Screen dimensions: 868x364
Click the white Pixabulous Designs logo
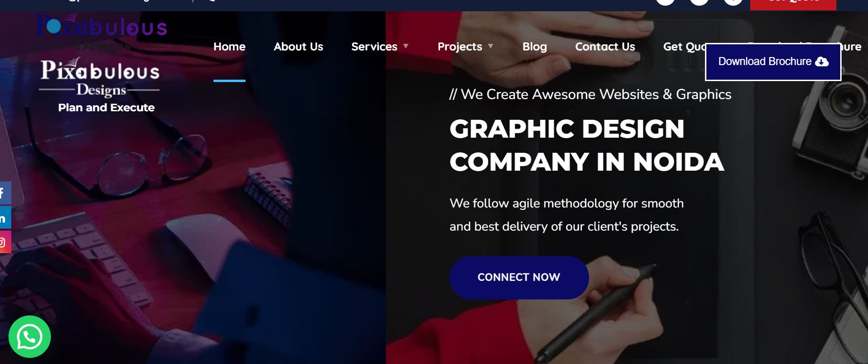click(99, 77)
